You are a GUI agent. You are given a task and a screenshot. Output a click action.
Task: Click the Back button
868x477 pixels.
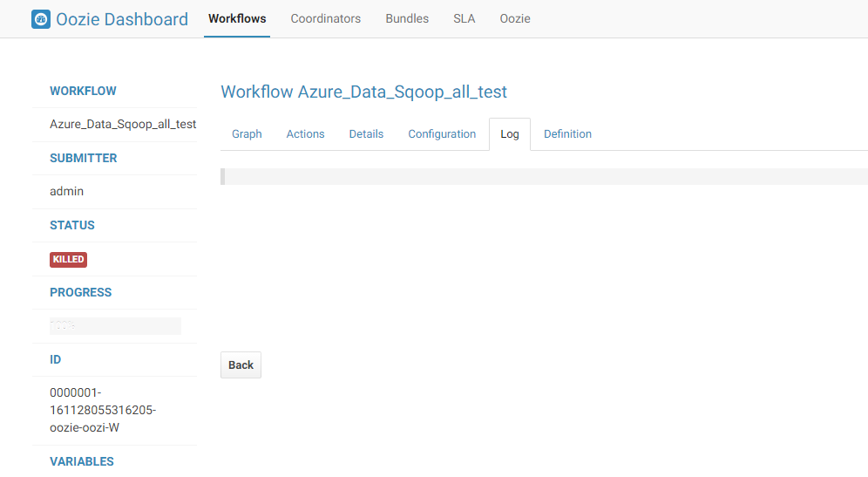coord(241,365)
